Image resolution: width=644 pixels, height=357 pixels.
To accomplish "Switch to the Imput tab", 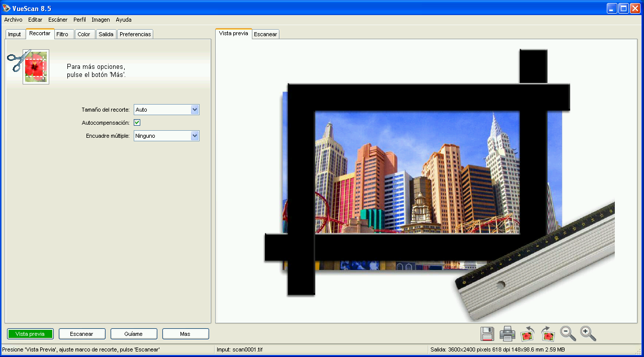I will pos(15,34).
